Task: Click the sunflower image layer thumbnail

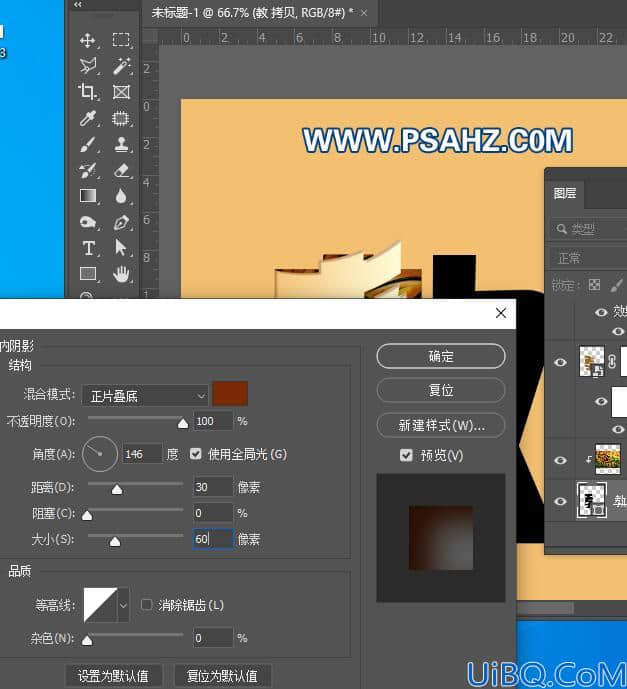Action: tap(608, 459)
